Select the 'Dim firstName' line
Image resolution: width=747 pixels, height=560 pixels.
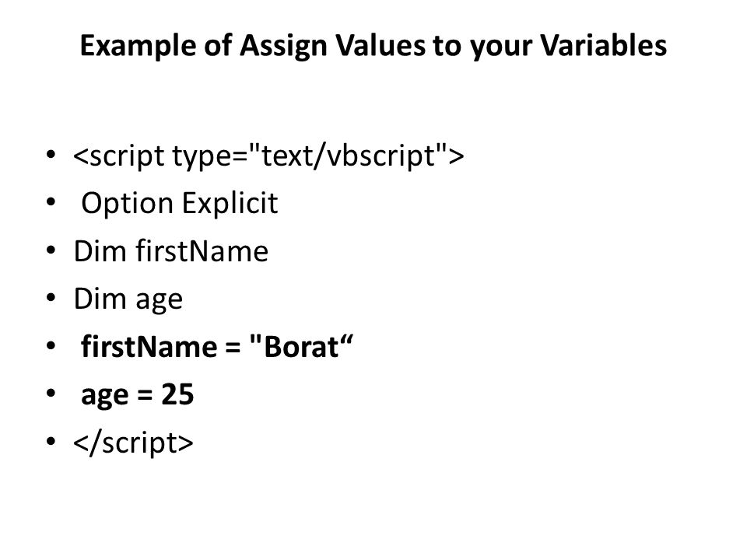pos(171,251)
